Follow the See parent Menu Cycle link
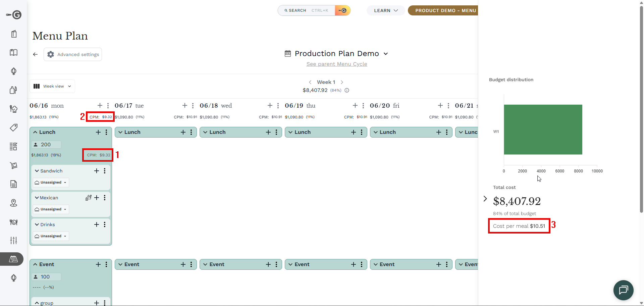The image size is (644, 306). click(x=337, y=64)
